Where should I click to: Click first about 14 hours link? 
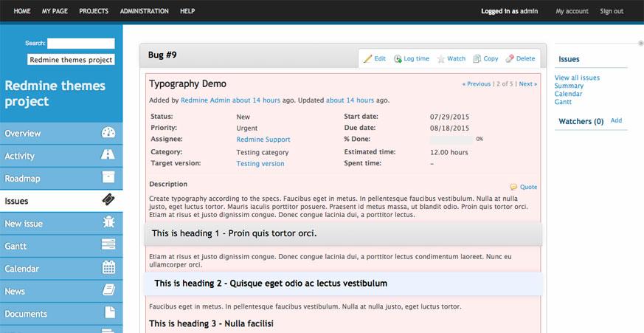click(256, 100)
